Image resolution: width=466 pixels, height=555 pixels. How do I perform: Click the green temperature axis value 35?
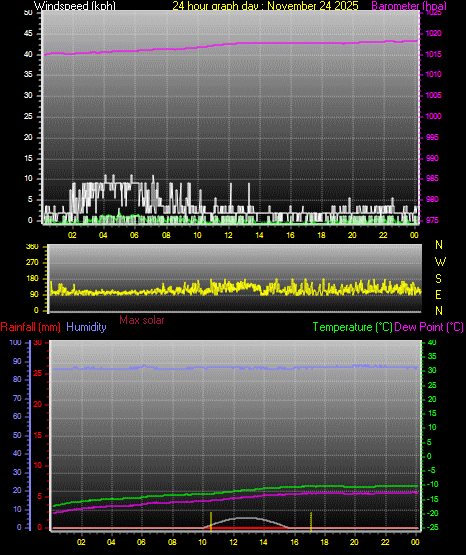[x=432, y=356]
